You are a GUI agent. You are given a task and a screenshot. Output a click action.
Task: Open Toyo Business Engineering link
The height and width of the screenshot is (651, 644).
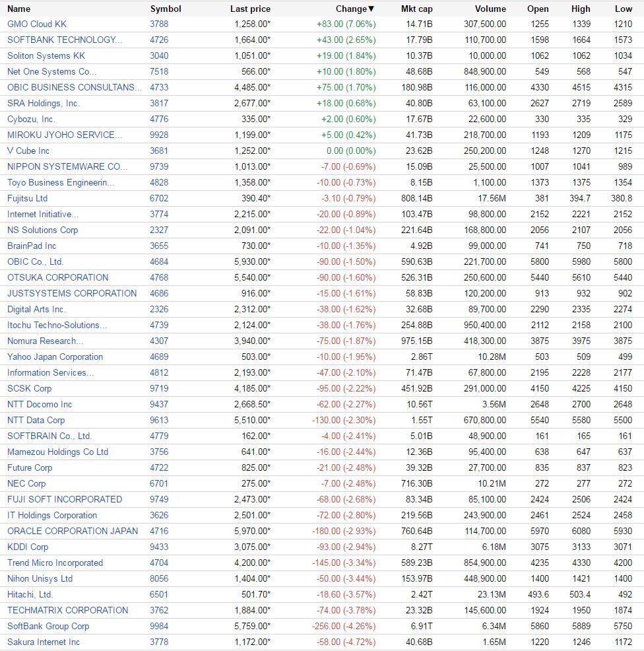coord(61,182)
